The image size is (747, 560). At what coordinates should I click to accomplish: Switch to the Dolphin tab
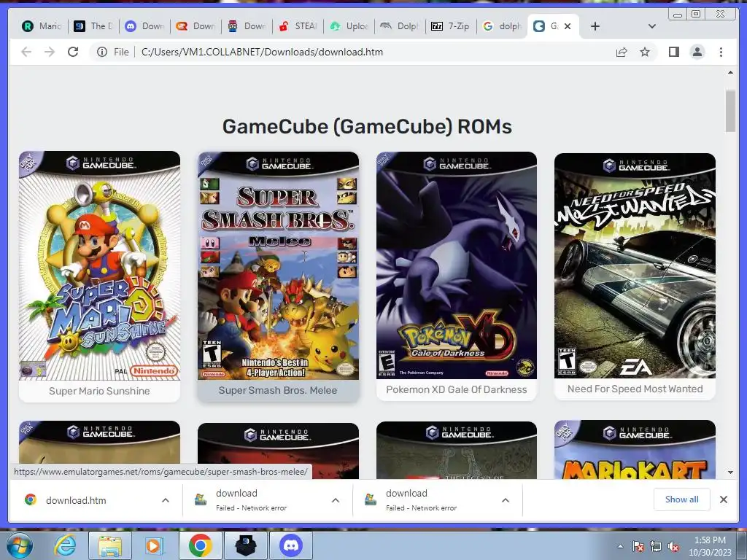pos(400,26)
